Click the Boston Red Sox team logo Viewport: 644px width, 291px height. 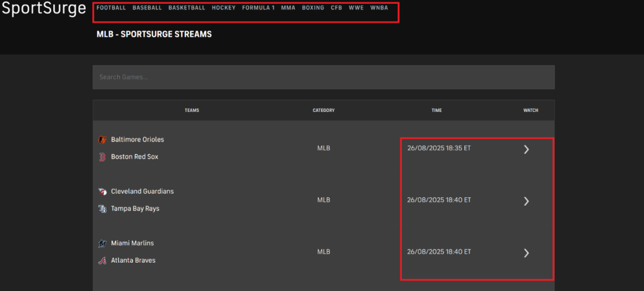coord(103,157)
